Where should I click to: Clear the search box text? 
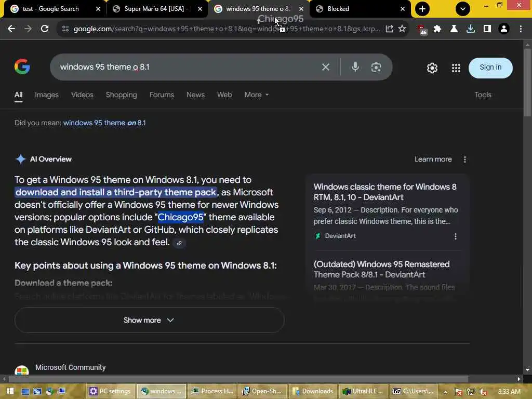point(326,67)
